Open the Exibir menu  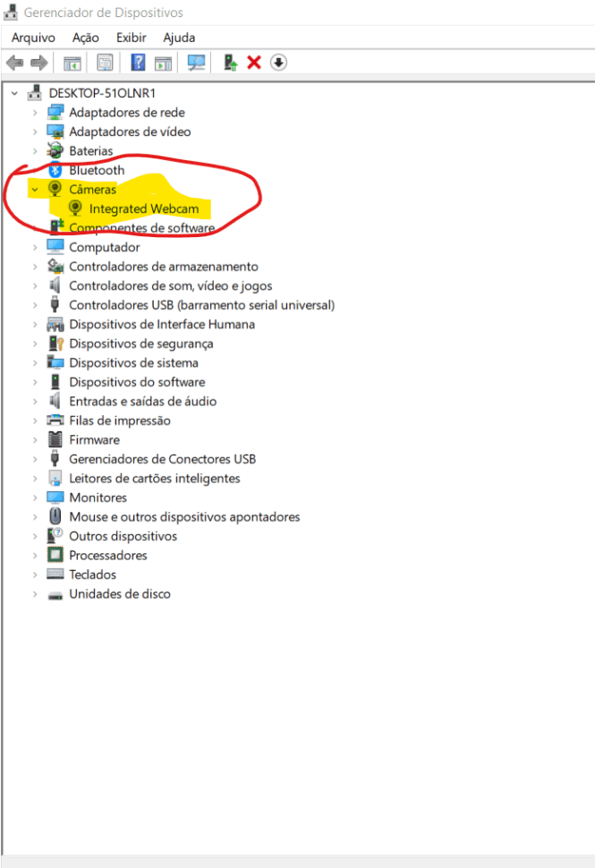[x=132, y=38]
